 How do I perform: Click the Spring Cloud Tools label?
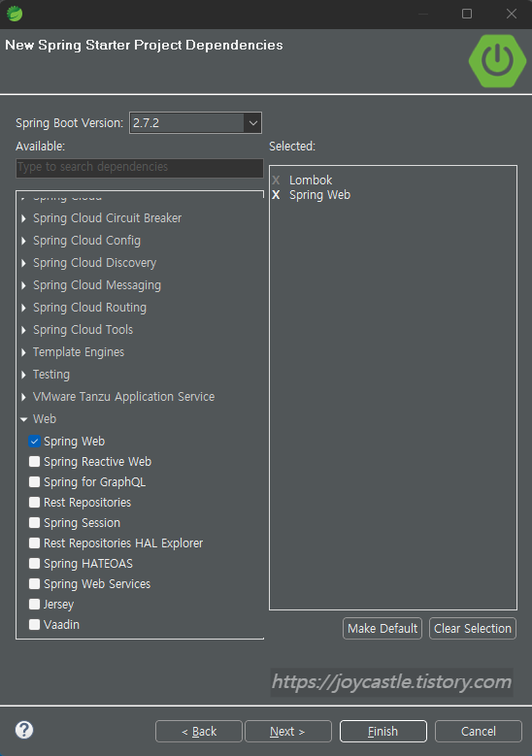coord(83,330)
